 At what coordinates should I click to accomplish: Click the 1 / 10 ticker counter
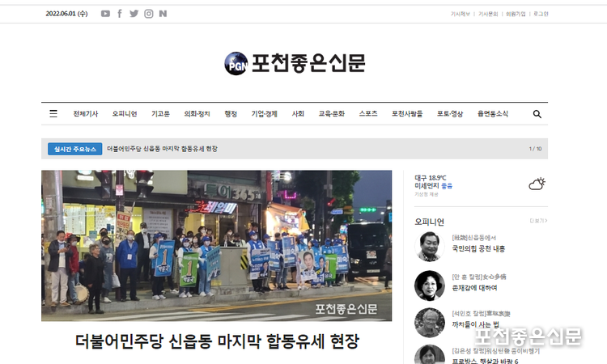[536, 149]
